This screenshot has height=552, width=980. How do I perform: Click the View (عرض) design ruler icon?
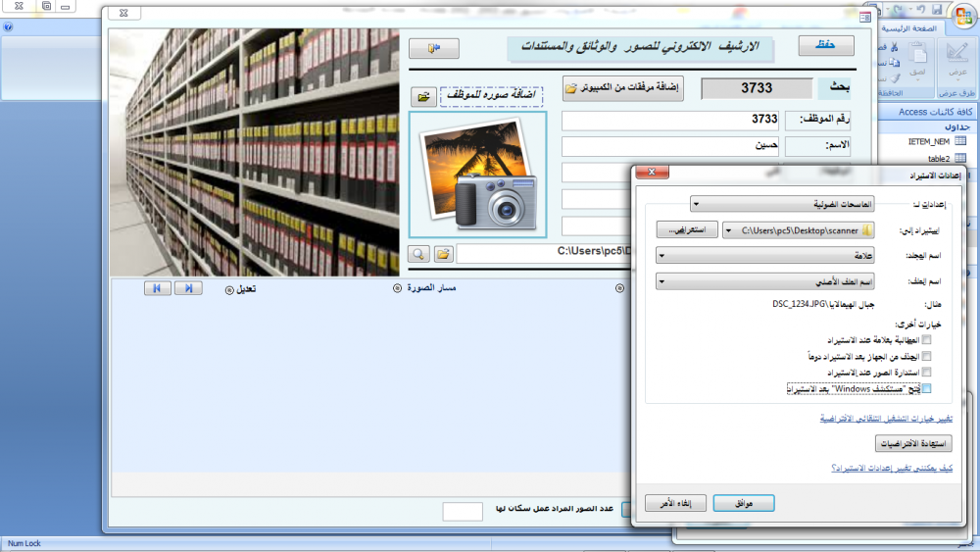[956, 54]
